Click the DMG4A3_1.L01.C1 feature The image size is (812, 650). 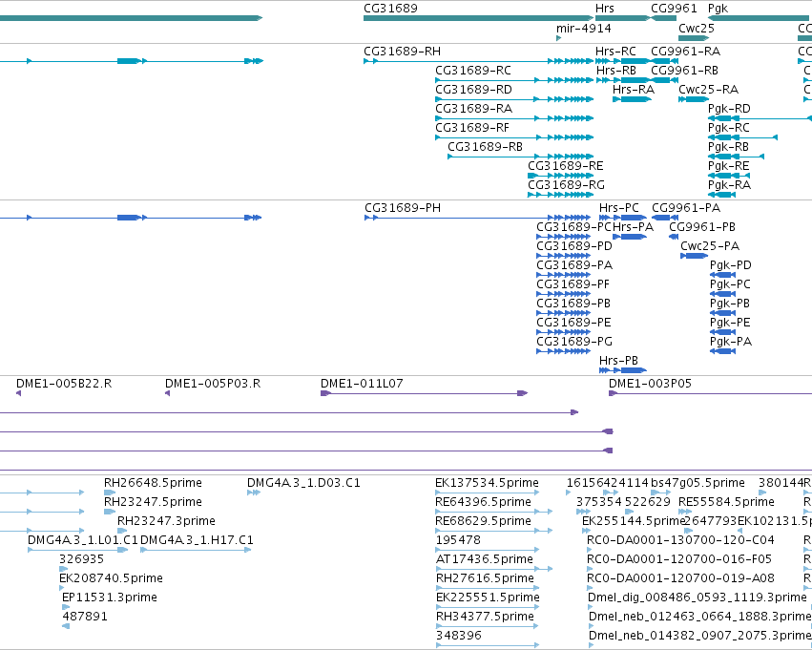pos(78,550)
